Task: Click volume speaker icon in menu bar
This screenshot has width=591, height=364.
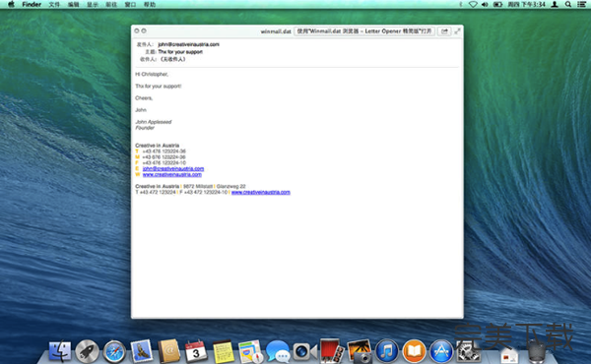Action: [x=485, y=5]
